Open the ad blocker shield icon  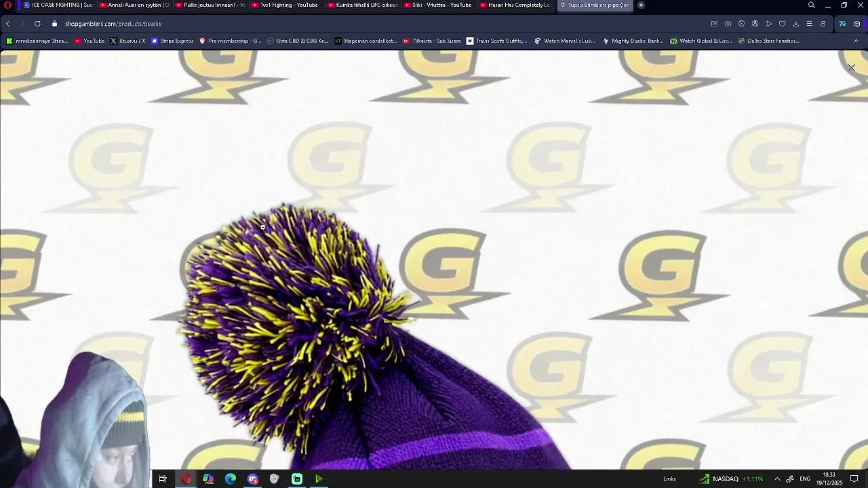point(741,24)
